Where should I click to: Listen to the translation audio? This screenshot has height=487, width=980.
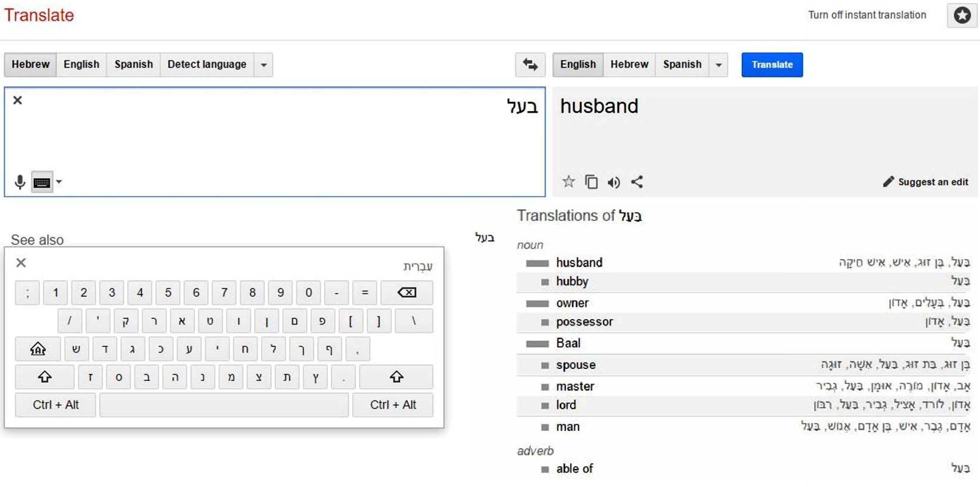(x=614, y=182)
